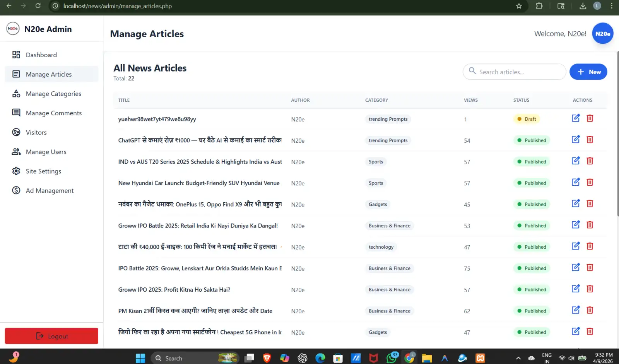
Task: Open the browser downloads menu
Action: [x=582, y=6]
